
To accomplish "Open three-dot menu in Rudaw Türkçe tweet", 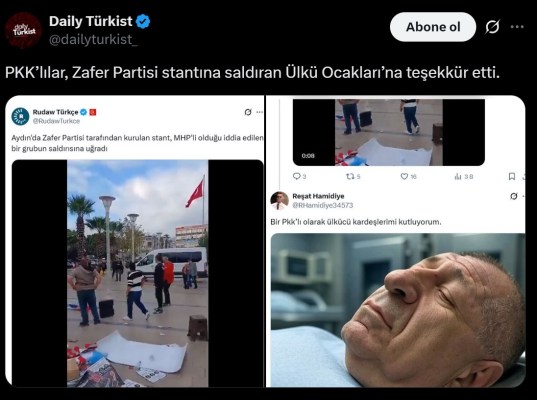I will [x=260, y=112].
